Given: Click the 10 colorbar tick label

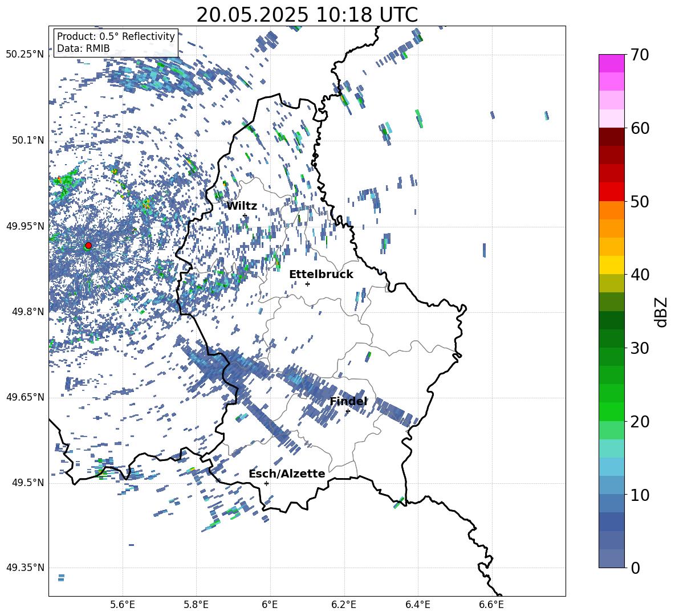Looking at the screenshot, I should click(x=640, y=495).
